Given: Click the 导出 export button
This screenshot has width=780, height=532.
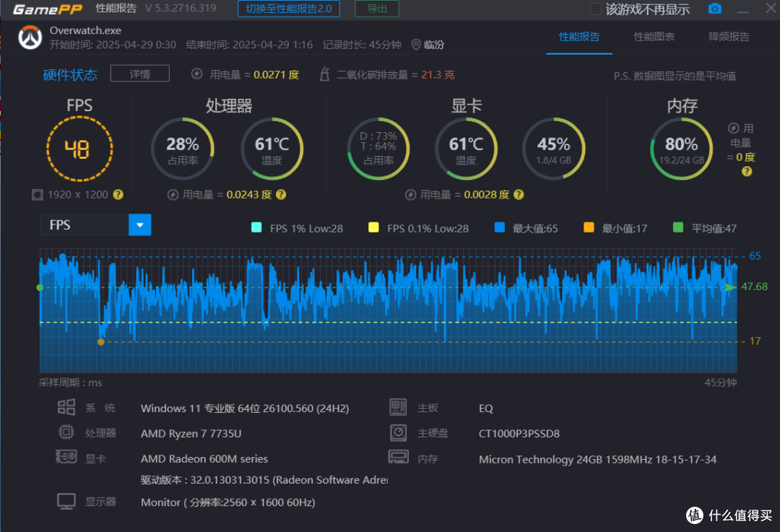Looking at the screenshot, I should coord(376,9).
